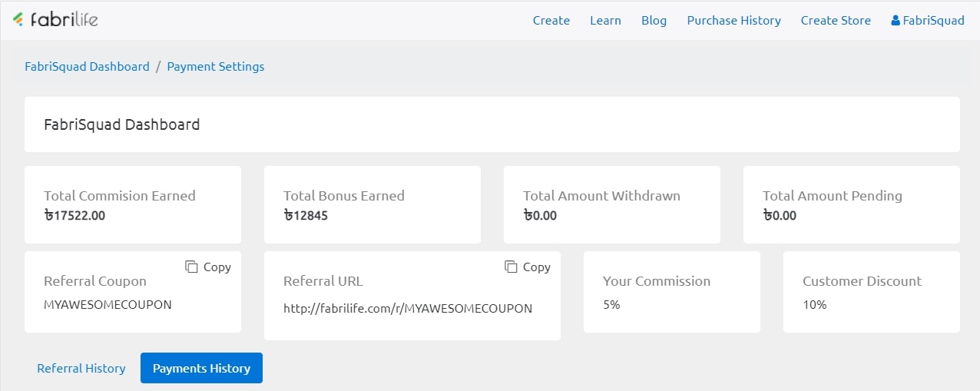Viewport: 980px width, 391px height.
Task: Switch to the Referral History tab
Action: pyautogui.click(x=81, y=368)
